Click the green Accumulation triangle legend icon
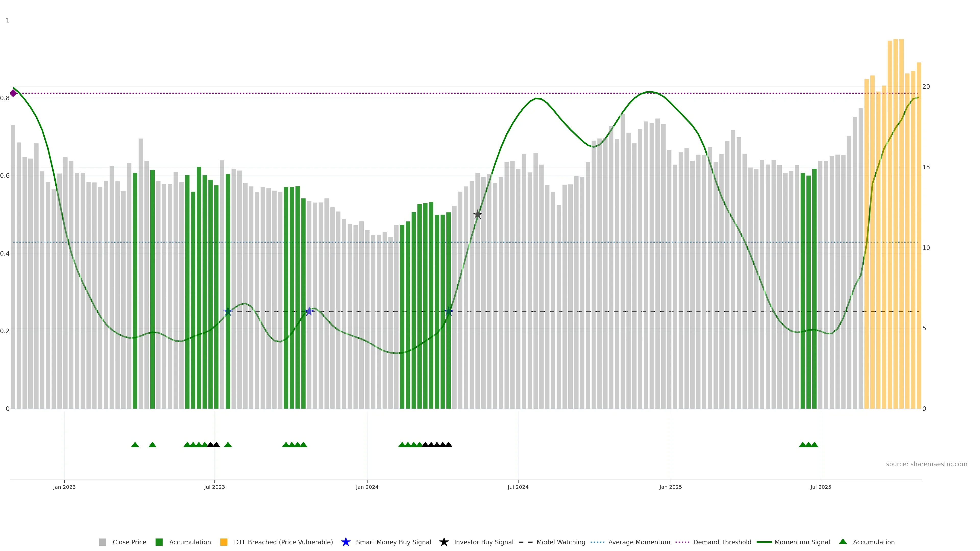This screenshot has height=551, width=980. (843, 542)
